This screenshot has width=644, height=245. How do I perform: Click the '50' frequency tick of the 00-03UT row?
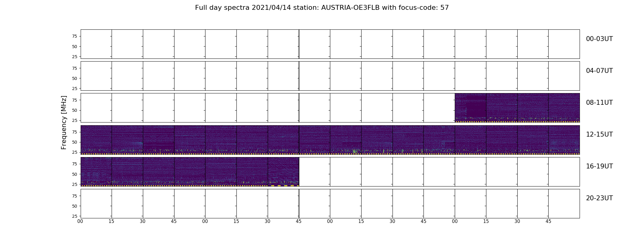[74, 47]
